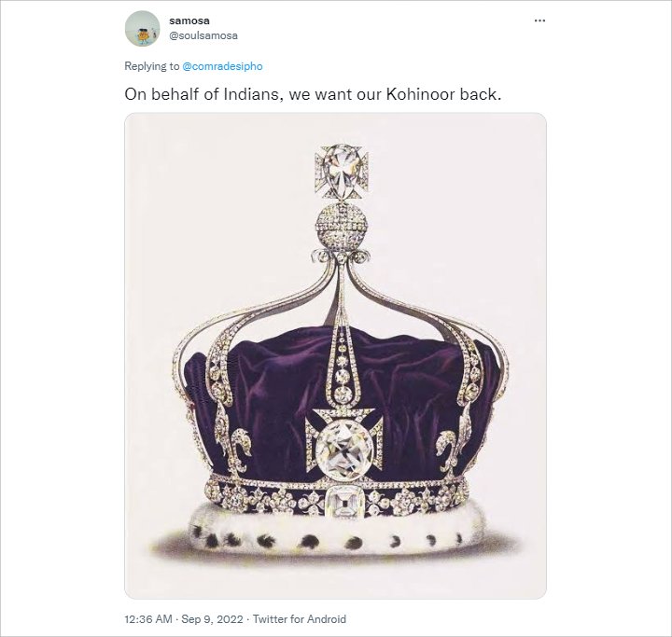
Task: Visit the @soulsamosa handle
Action: (203, 35)
